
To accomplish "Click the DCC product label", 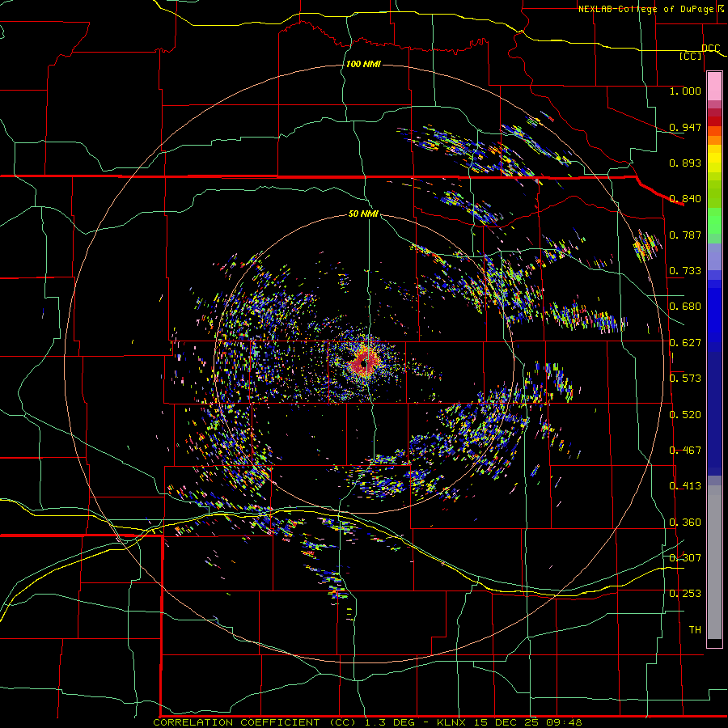I will click(710, 48).
